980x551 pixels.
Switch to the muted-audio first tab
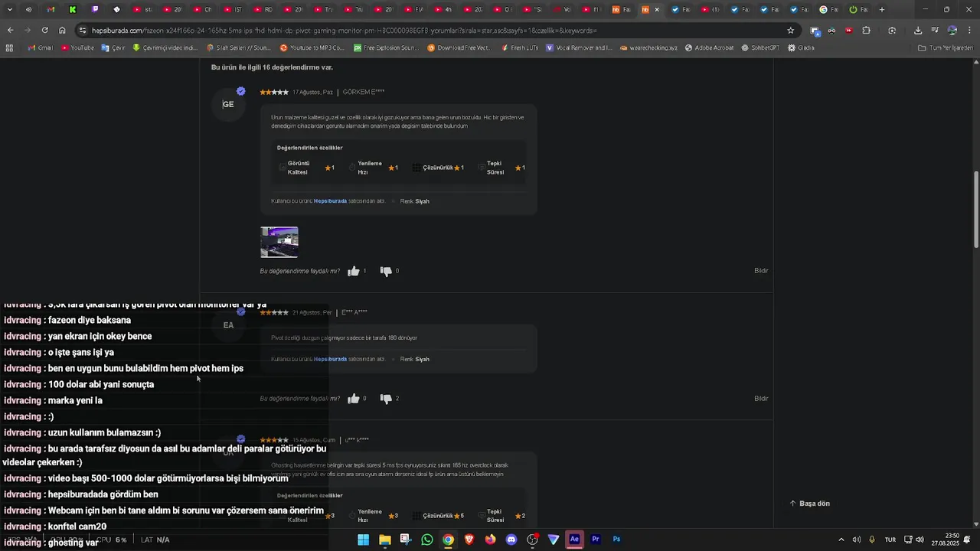click(x=28, y=10)
